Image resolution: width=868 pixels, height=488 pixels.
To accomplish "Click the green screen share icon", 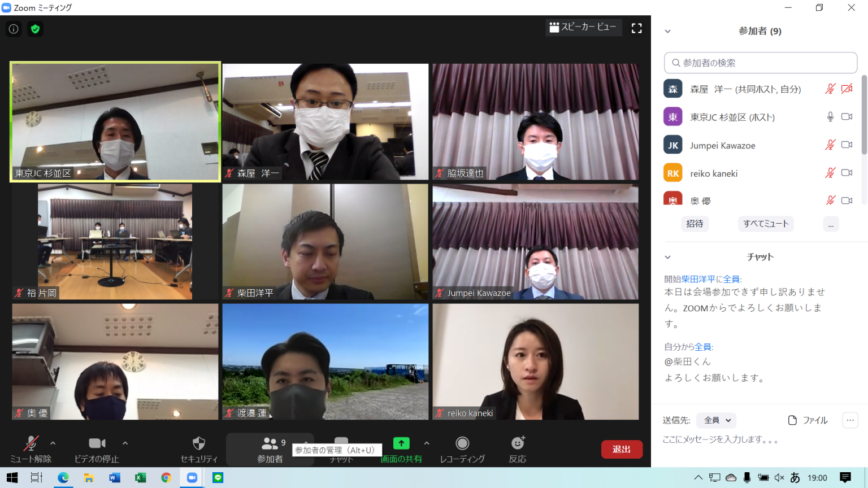I will click(x=401, y=443).
